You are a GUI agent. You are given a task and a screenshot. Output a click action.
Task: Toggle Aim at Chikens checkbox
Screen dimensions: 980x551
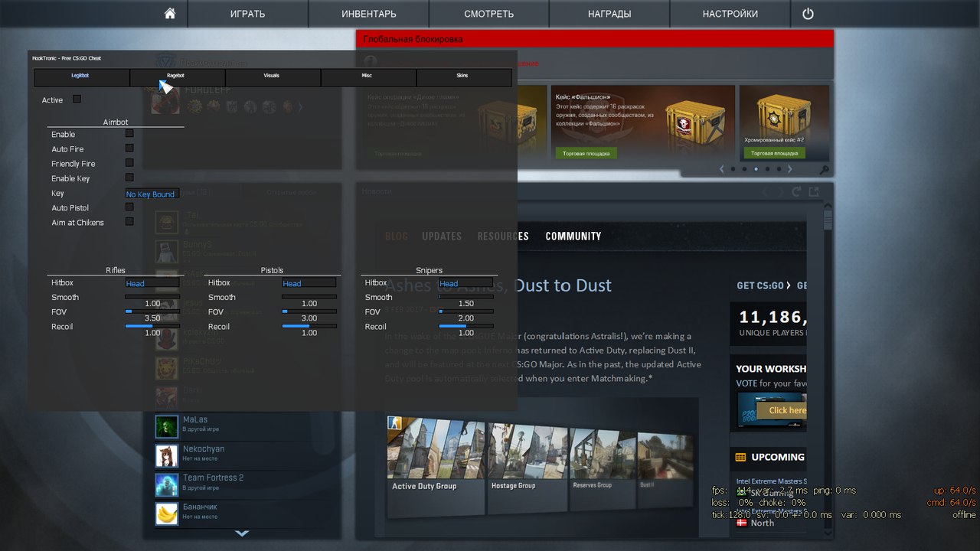click(129, 221)
